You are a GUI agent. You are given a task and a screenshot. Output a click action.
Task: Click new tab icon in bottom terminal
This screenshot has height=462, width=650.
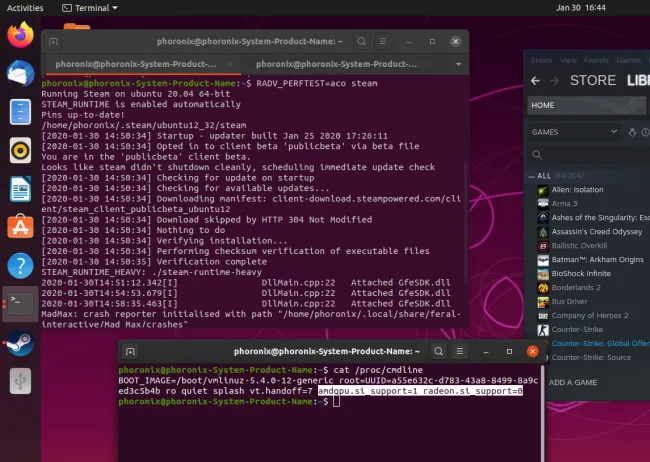[130, 352]
